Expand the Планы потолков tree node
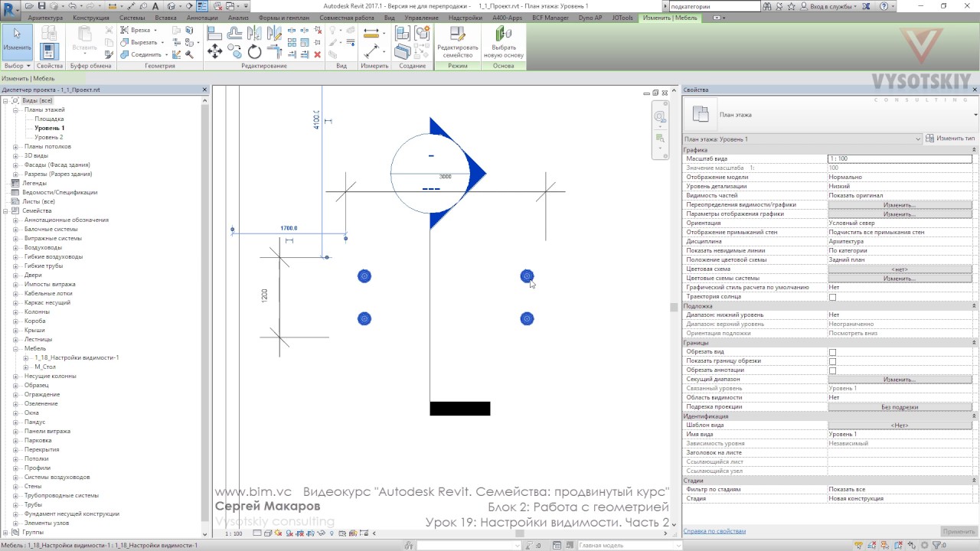 pyautogui.click(x=15, y=146)
